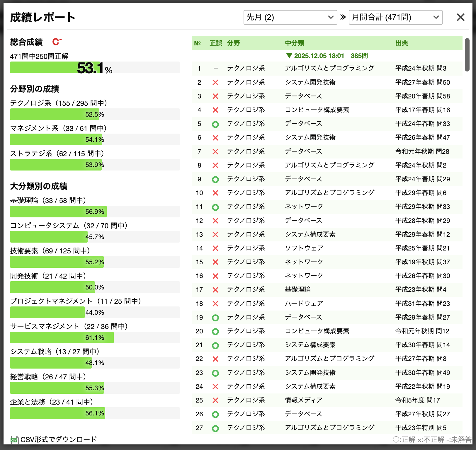Collapse the 2025.12.05 18:01 session group
The image size is (476, 450).
point(289,56)
